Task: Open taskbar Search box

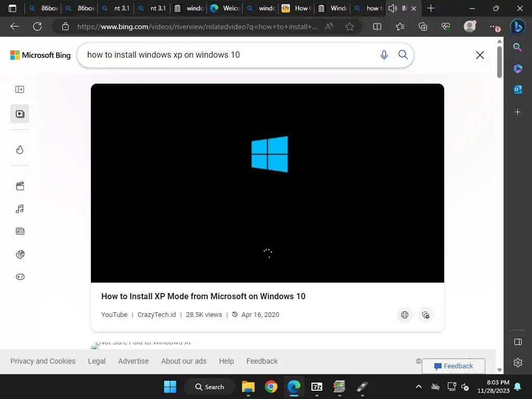Action: pyautogui.click(x=210, y=387)
